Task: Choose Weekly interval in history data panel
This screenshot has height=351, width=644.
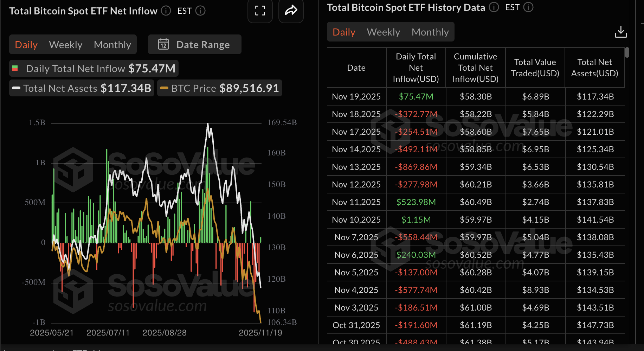Action: tap(383, 32)
